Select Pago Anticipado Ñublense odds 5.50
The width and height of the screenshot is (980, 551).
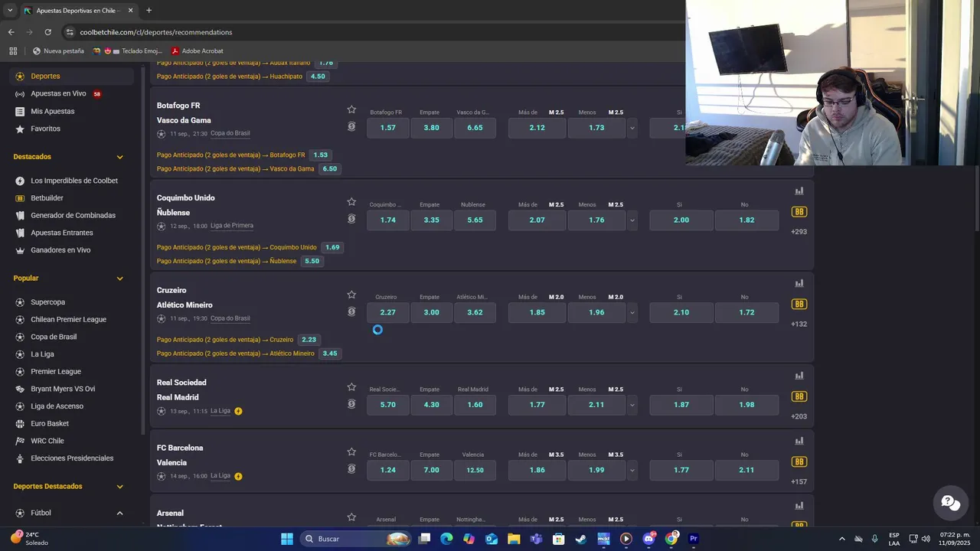click(x=312, y=261)
